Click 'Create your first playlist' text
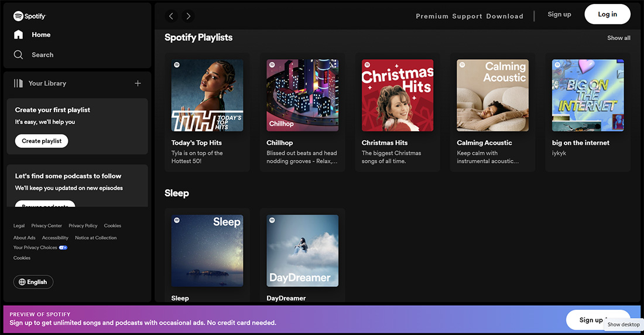Screen dimensions: 644x335 click(x=53, y=110)
